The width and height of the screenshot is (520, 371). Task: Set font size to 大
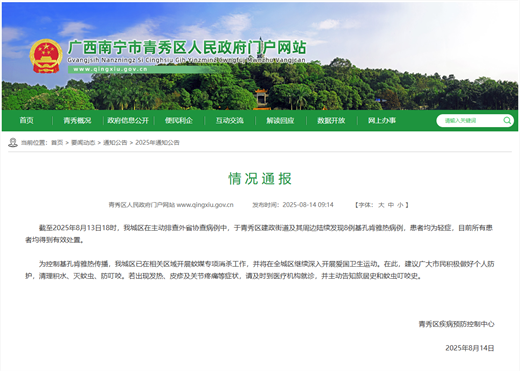[381, 205]
